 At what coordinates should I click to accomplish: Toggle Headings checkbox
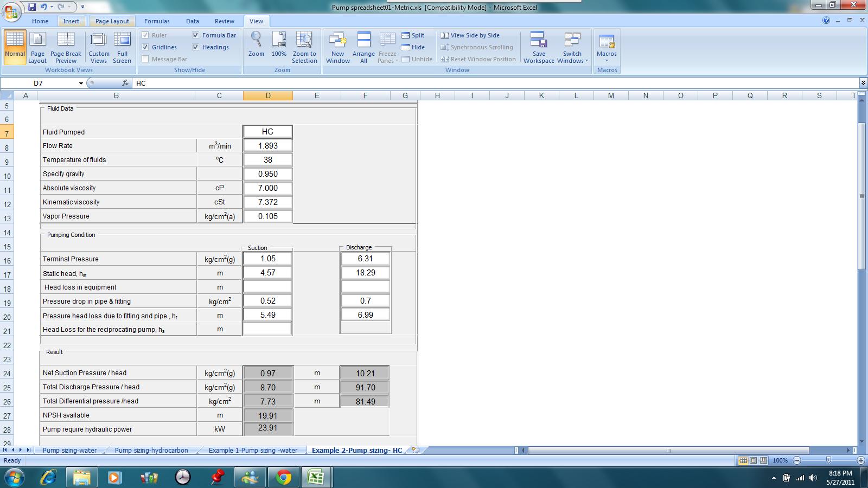(x=195, y=47)
